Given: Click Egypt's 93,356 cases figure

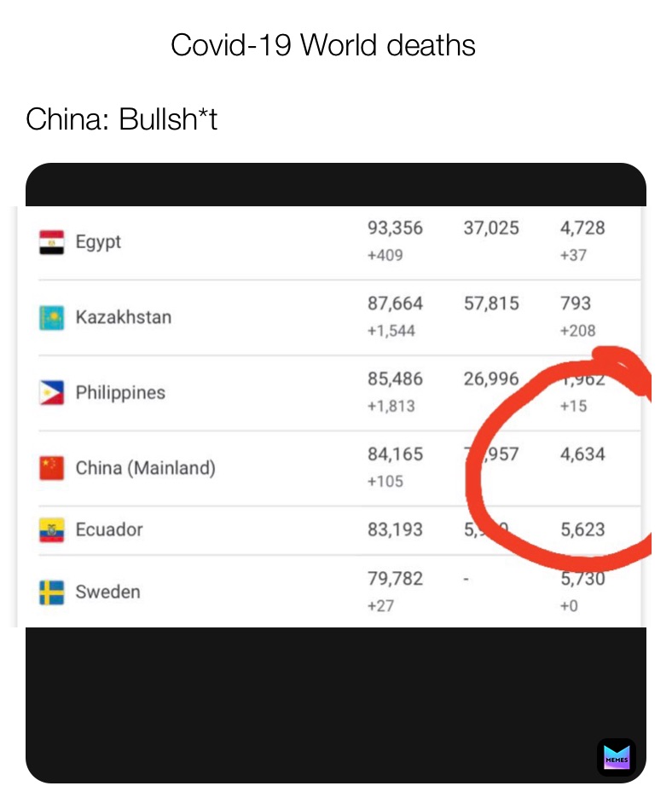Looking at the screenshot, I should coord(395,228).
